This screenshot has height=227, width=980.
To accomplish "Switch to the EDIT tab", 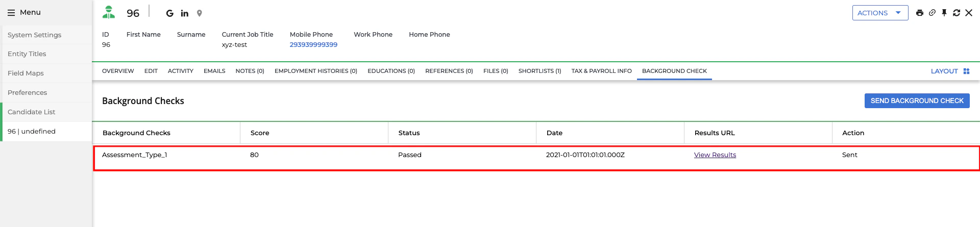I will pos(151,71).
